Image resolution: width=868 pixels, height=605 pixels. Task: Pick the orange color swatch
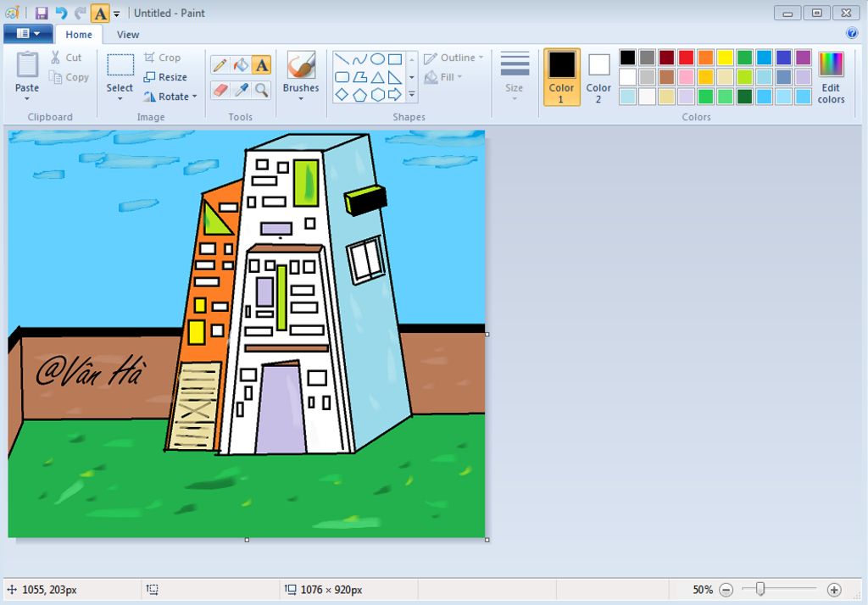pyautogui.click(x=706, y=57)
